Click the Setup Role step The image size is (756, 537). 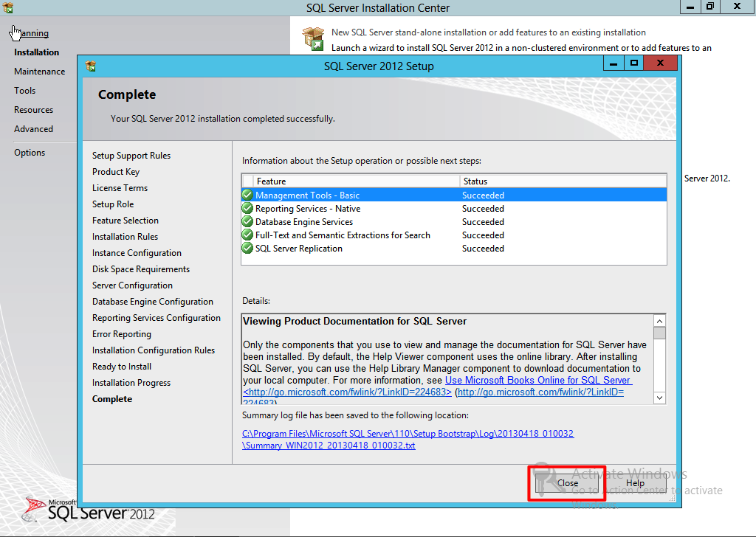[x=113, y=204]
